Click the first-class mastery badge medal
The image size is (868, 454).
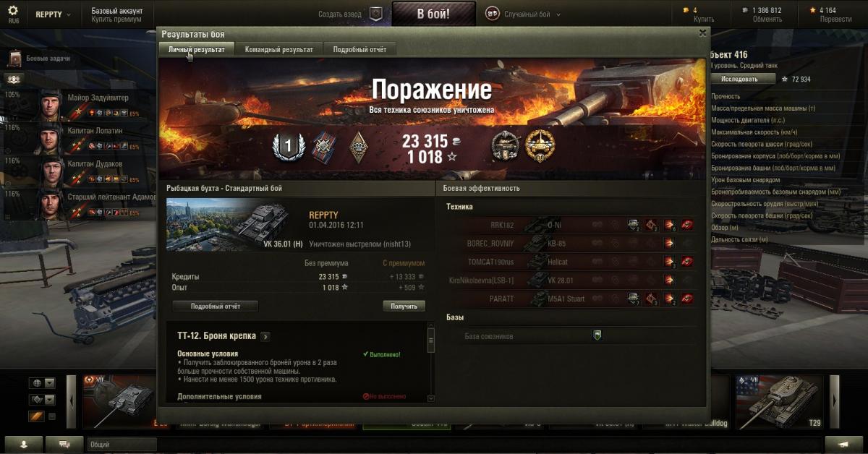[x=288, y=147]
